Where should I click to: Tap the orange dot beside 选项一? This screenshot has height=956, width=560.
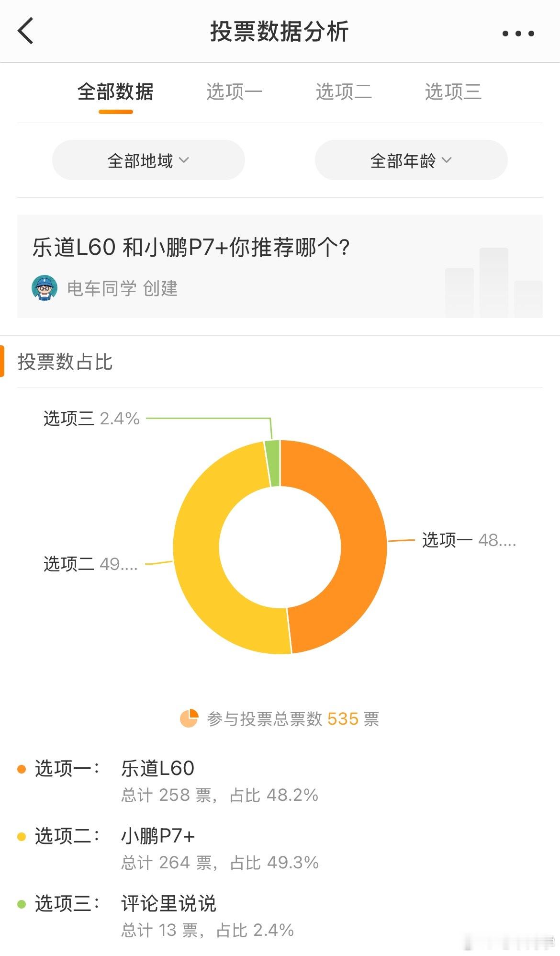22,769
